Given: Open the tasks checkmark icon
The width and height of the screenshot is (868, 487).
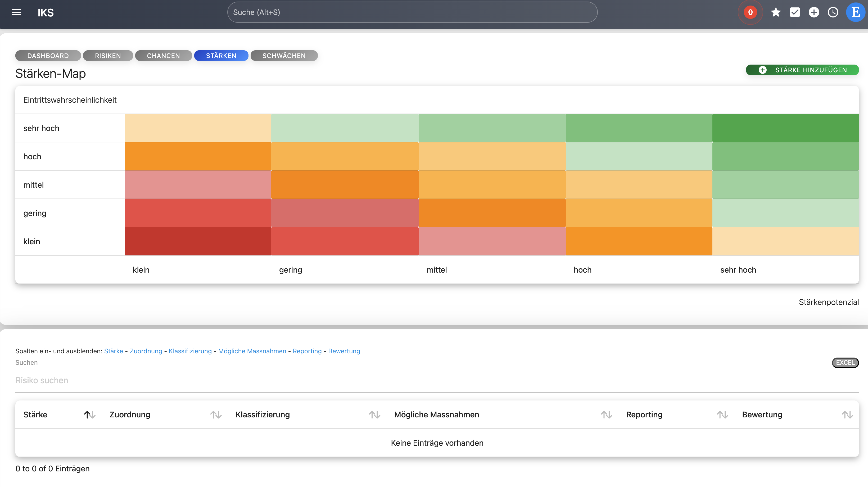Looking at the screenshot, I should point(795,12).
